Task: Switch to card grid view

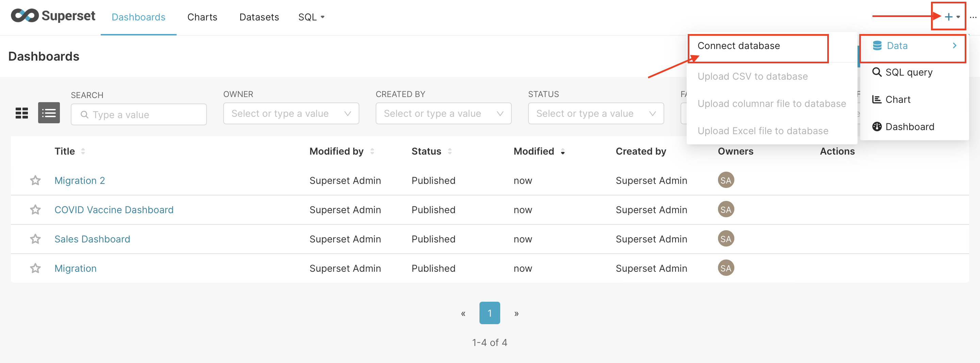Action: 22,113
